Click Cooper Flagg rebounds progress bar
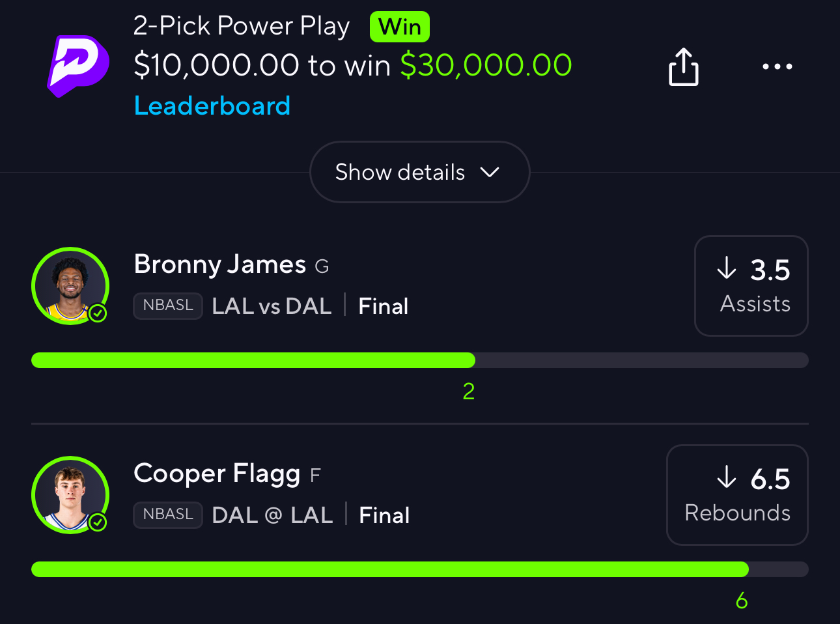The image size is (840, 624). click(x=419, y=569)
